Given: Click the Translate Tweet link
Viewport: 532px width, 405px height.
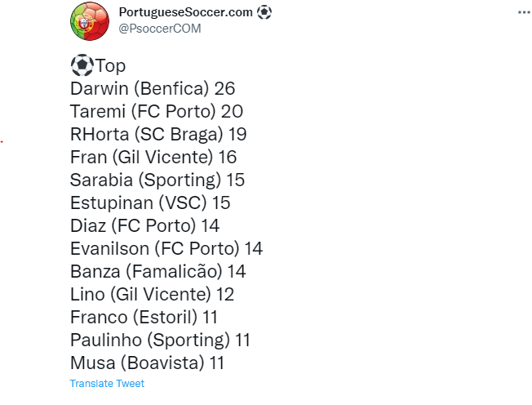Looking at the screenshot, I should tap(107, 384).
